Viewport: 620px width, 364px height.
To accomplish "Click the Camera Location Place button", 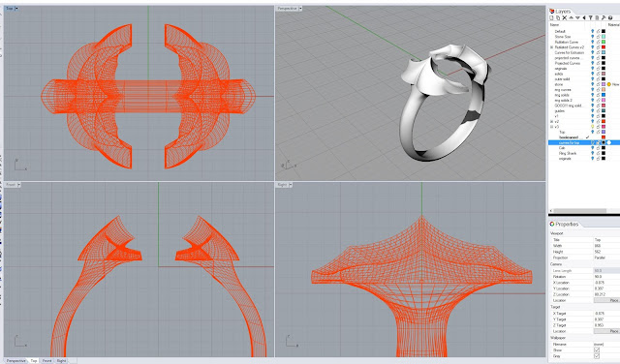I will click(607, 300).
